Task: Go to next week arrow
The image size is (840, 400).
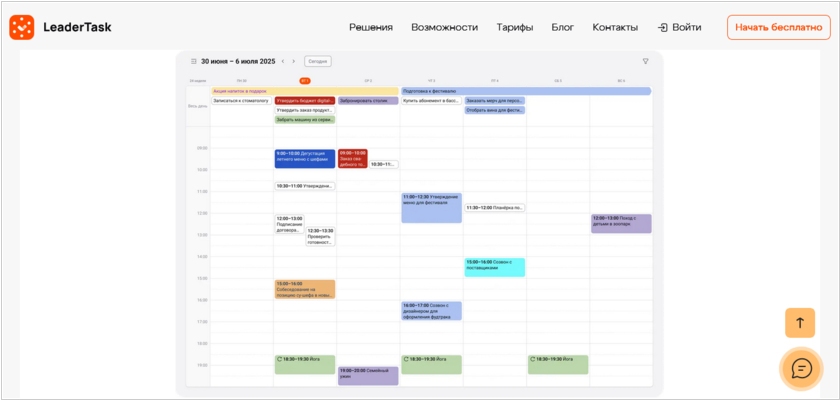Action: click(294, 61)
